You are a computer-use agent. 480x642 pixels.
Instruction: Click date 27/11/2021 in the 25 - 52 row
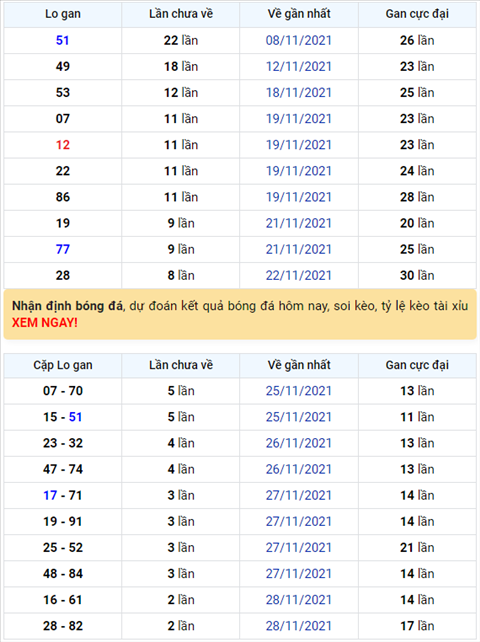point(299,548)
